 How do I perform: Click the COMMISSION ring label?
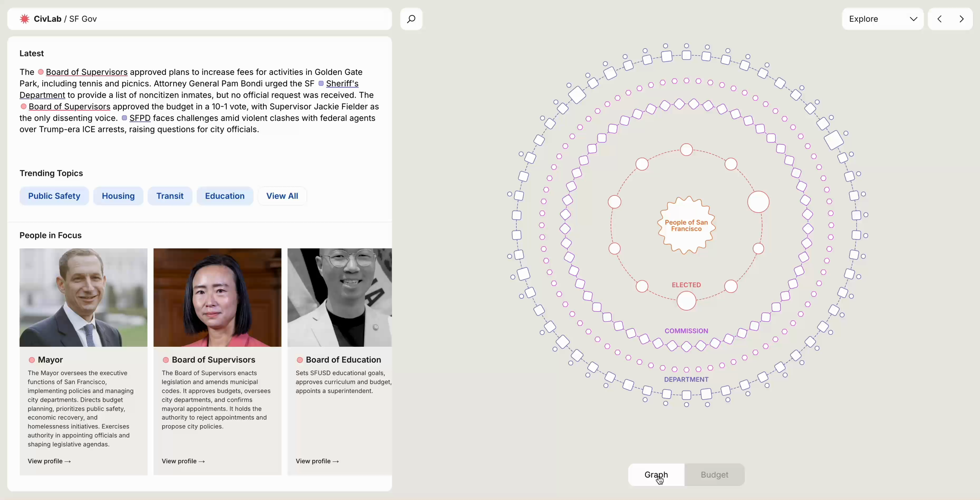(686, 331)
